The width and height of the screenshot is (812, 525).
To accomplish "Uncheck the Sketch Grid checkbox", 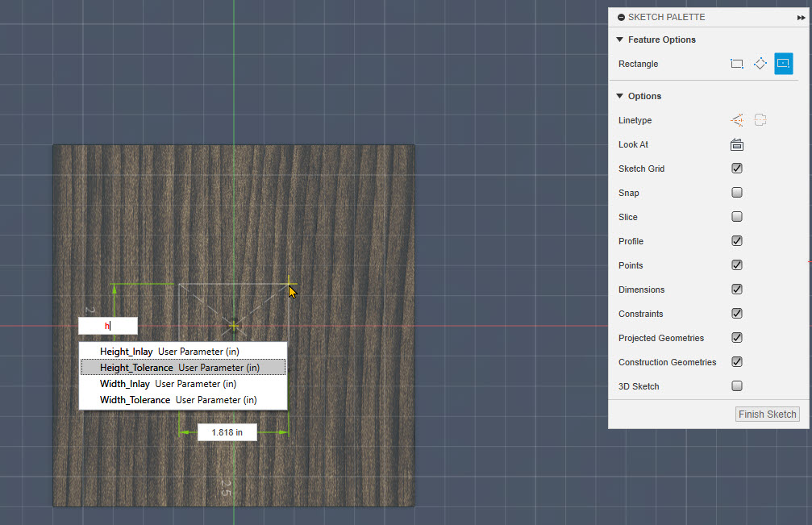I will pos(737,169).
